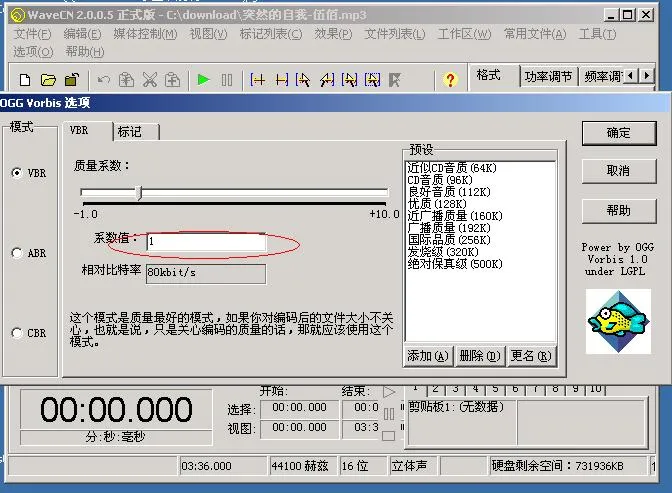Open the 效果(P) menu
The height and width of the screenshot is (493, 672).
[333, 34]
